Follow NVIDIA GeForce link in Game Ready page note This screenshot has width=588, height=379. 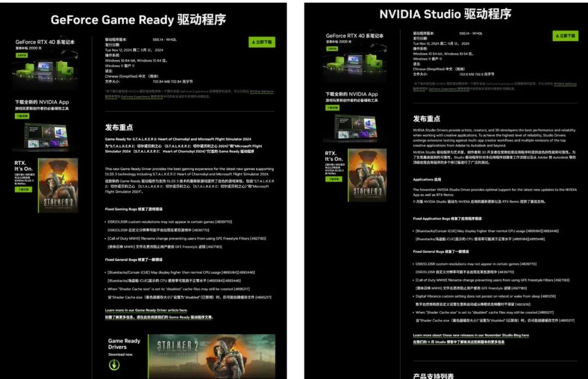point(261,91)
